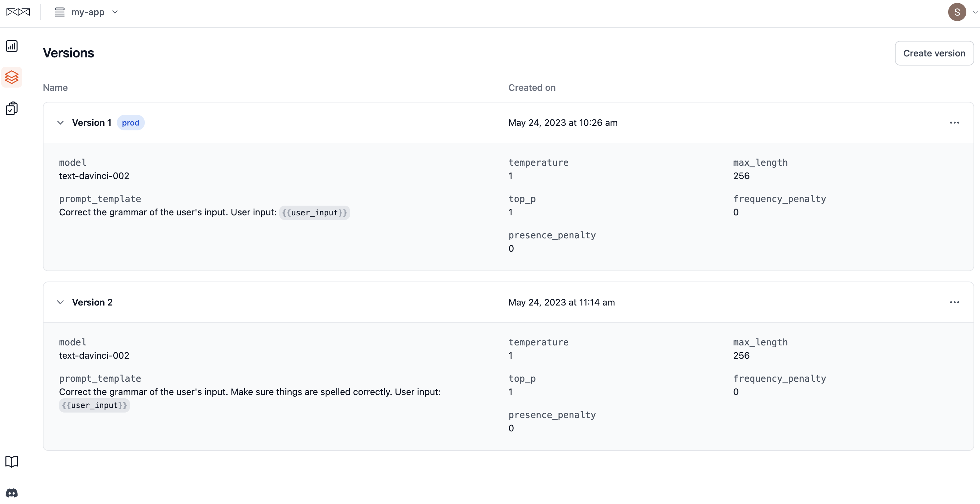
Task: Click the user_input variable in Version 2 template
Action: [94, 405]
